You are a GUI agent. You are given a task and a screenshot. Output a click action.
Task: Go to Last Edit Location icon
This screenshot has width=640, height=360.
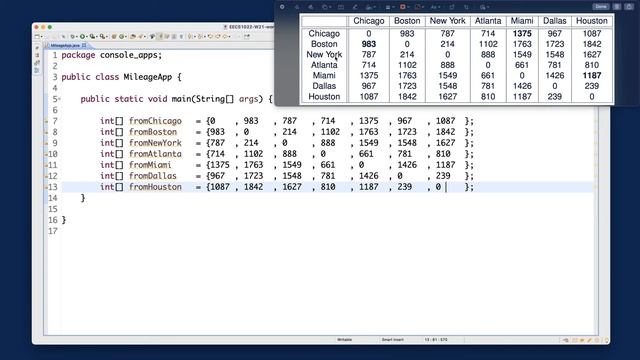coord(210,37)
